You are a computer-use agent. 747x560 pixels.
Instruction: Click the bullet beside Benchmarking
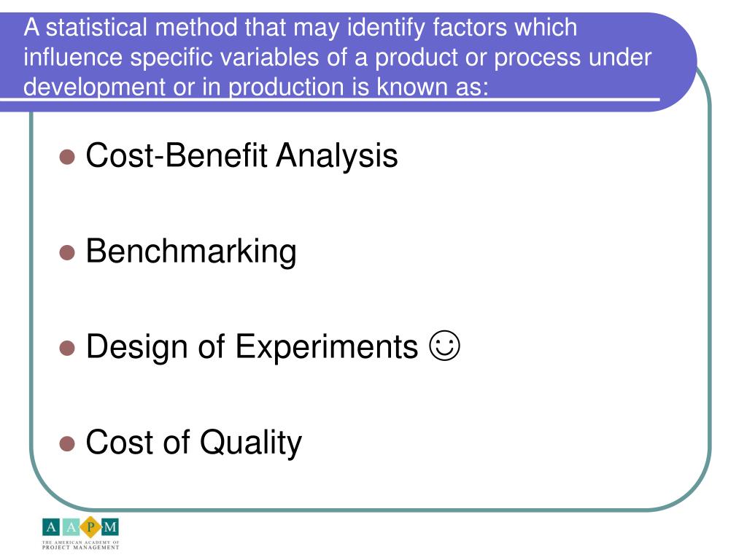[67, 252]
